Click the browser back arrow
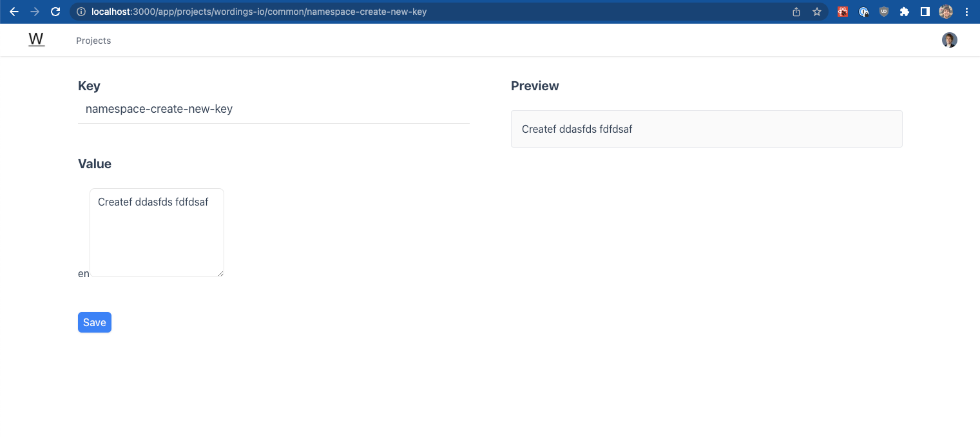 (x=14, y=12)
